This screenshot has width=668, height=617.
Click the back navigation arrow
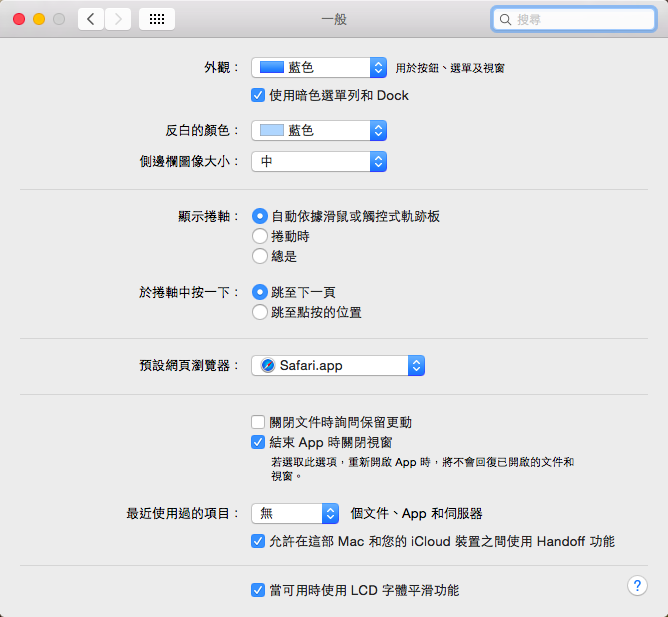coord(91,19)
